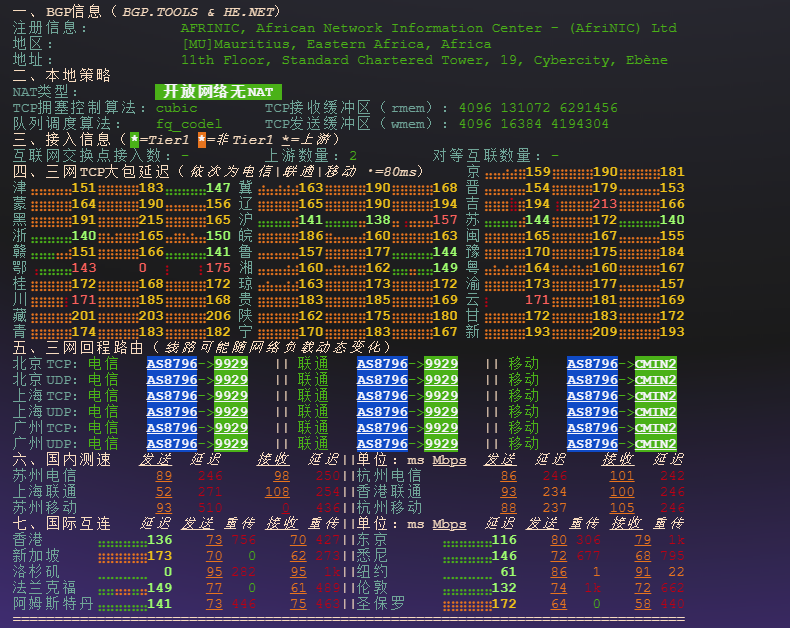
Task: Click 东京 receive speed 79
Action: [643, 540]
